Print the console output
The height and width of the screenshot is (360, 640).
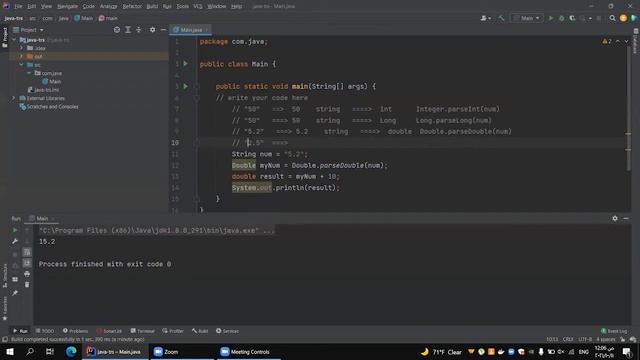(x=27, y=274)
